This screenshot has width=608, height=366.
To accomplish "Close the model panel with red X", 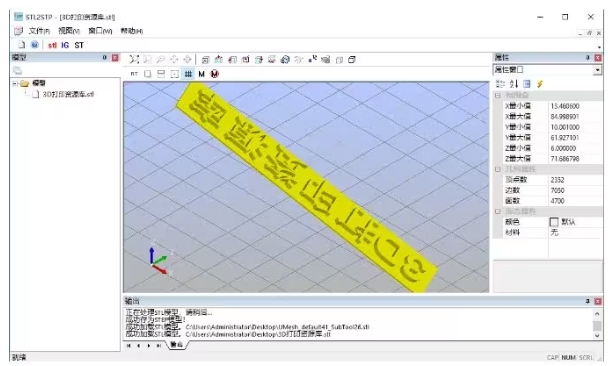I will [115, 57].
